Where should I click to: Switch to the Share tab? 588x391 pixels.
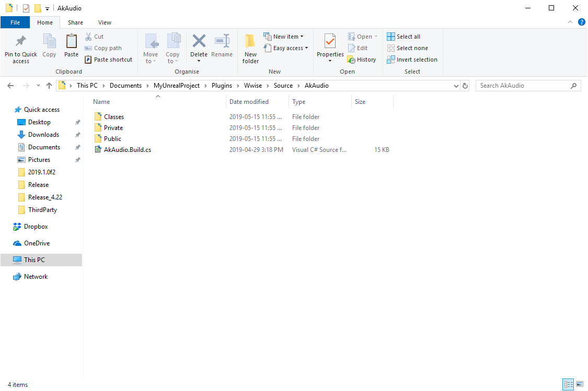[x=75, y=22]
